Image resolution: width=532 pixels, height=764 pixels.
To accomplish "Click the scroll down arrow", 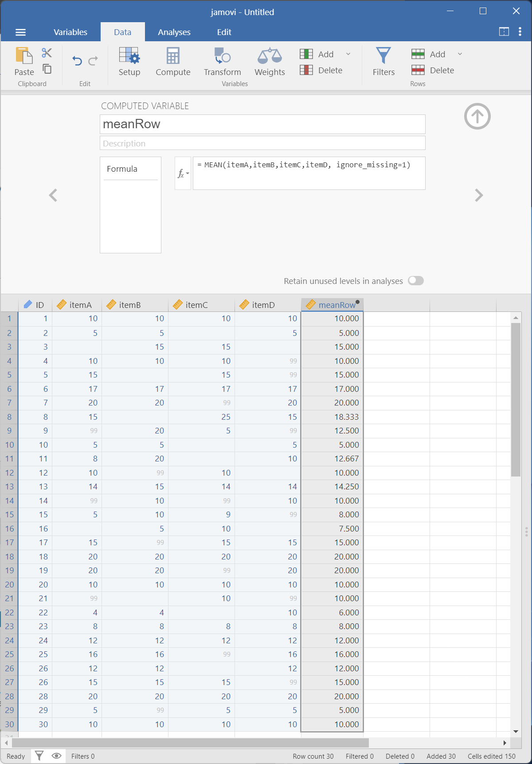I will coord(516,731).
